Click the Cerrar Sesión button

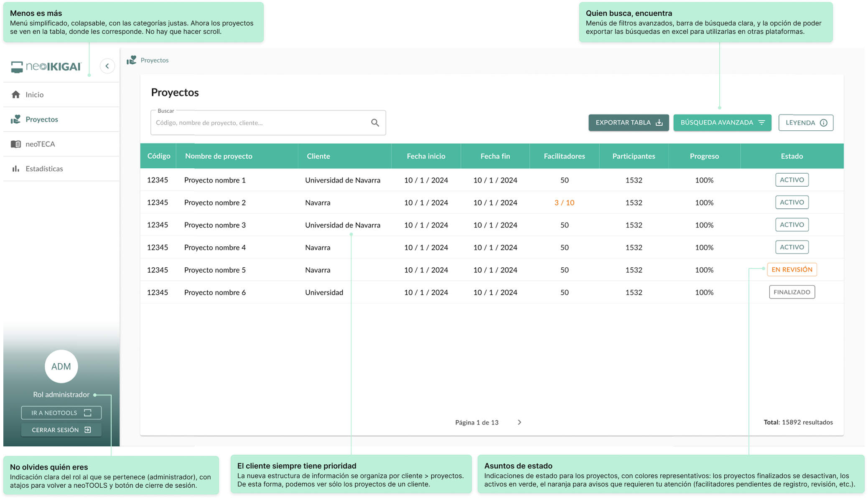tap(61, 430)
